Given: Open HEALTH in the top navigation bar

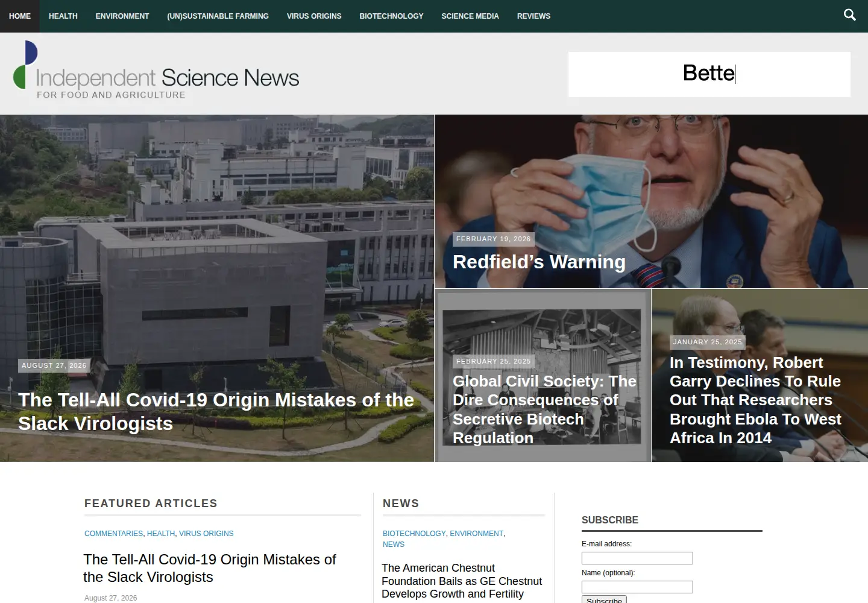Looking at the screenshot, I should [x=63, y=16].
